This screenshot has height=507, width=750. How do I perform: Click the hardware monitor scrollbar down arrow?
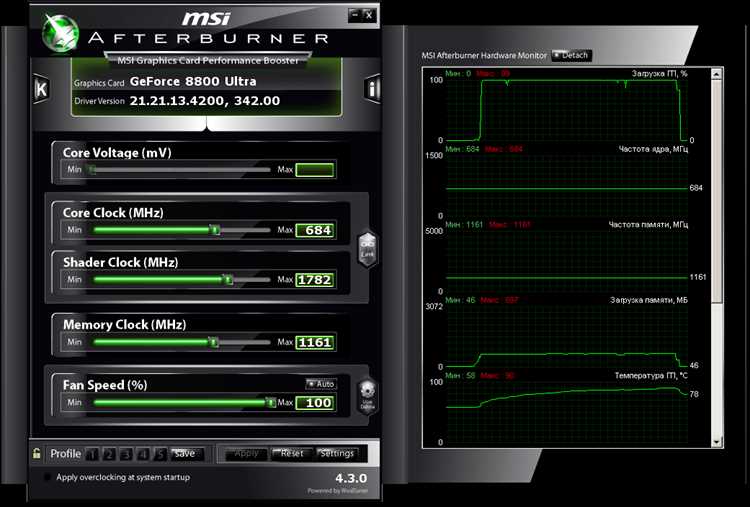pyautogui.click(x=716, y=442)
